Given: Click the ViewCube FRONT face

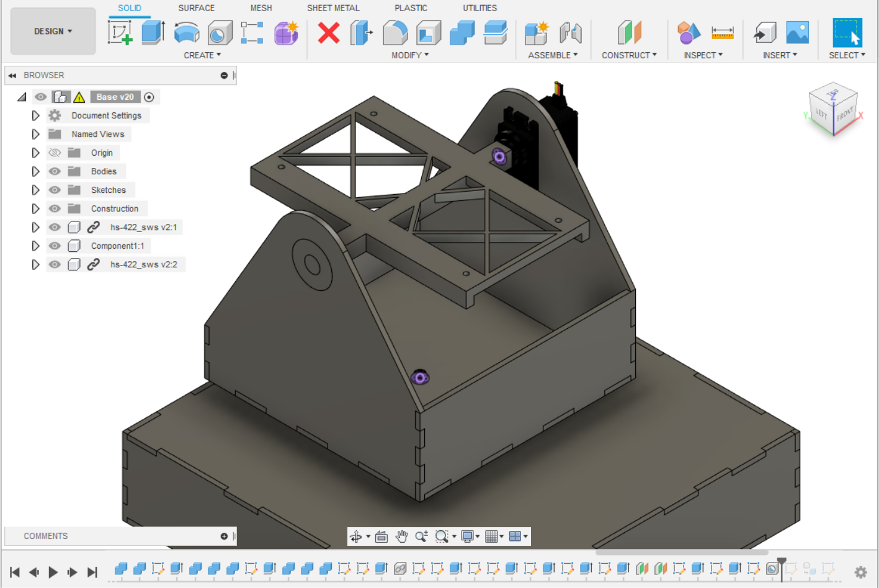Looking at the screenshot, I should tap(844, 115).
